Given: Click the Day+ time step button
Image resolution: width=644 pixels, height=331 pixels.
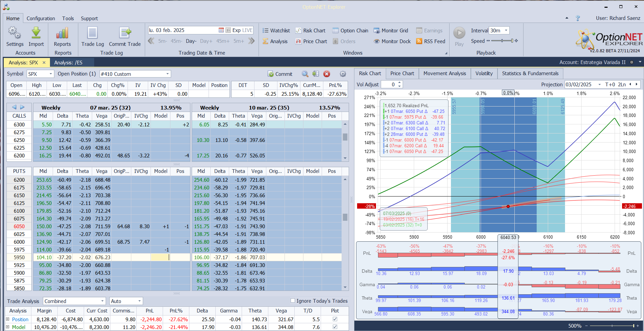Looking at the screenshot, I should (x=206, y=41).
